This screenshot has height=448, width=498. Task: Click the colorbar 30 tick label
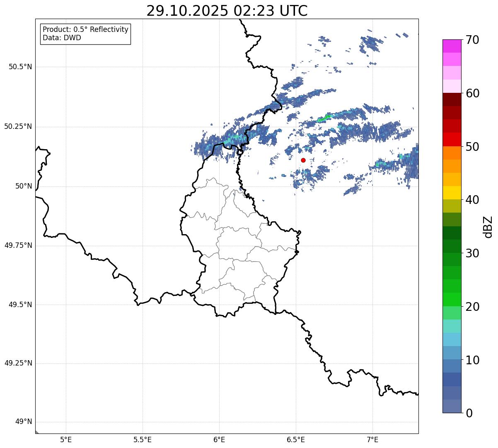click(x=472, y=253)
